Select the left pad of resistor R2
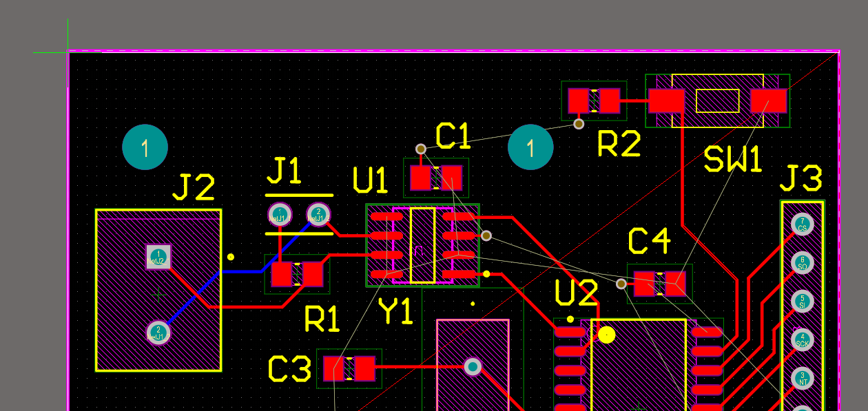The width and height of the screenshot is (868, 411). 579,101
